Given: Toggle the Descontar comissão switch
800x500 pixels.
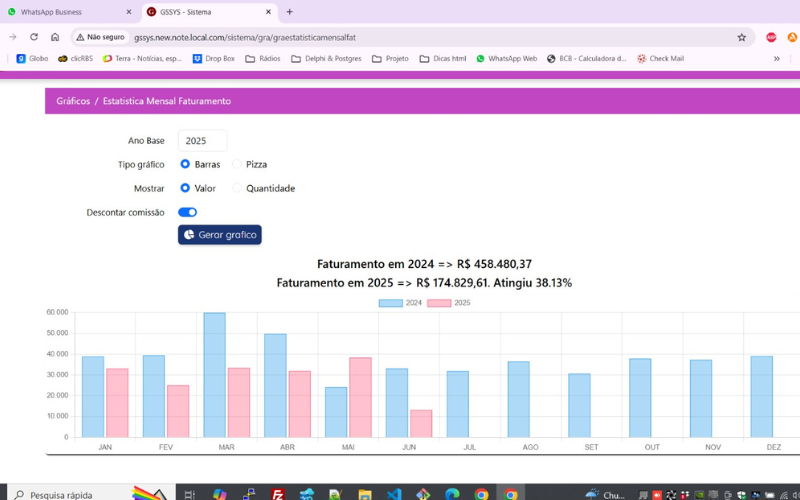Looking at the screenshot, I should 187,212.
